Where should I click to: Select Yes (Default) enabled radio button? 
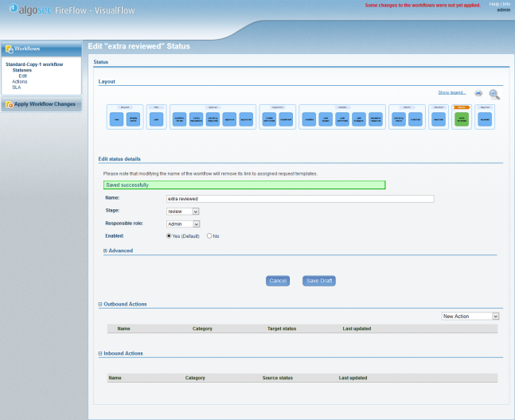(169, 236)
